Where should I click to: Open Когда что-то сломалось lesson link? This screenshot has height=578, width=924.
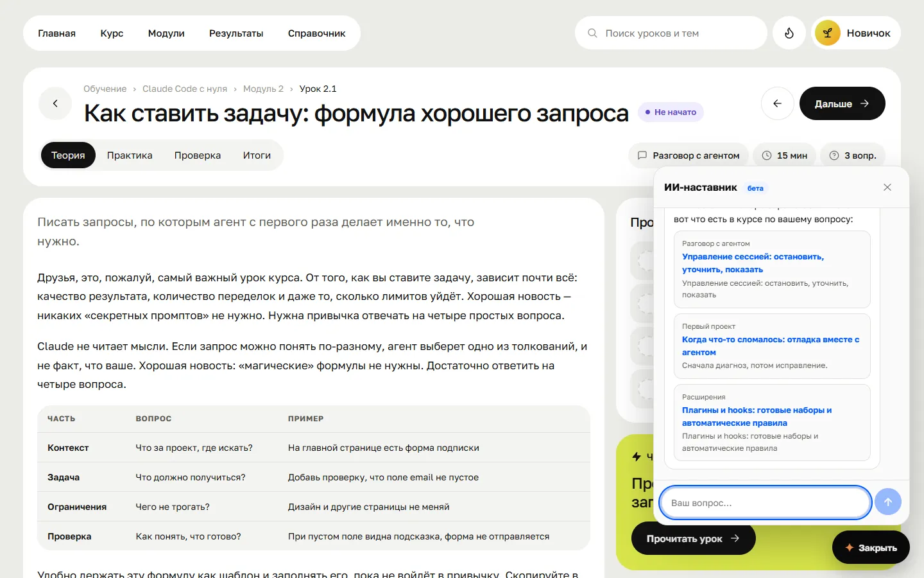pos(771,346)
